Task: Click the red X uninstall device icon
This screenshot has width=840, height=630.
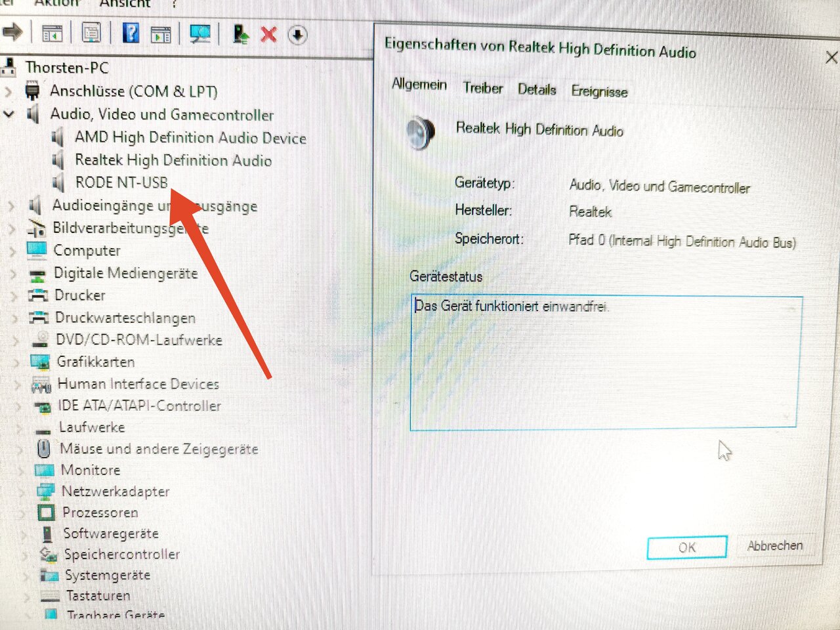Action: (268, 34)
